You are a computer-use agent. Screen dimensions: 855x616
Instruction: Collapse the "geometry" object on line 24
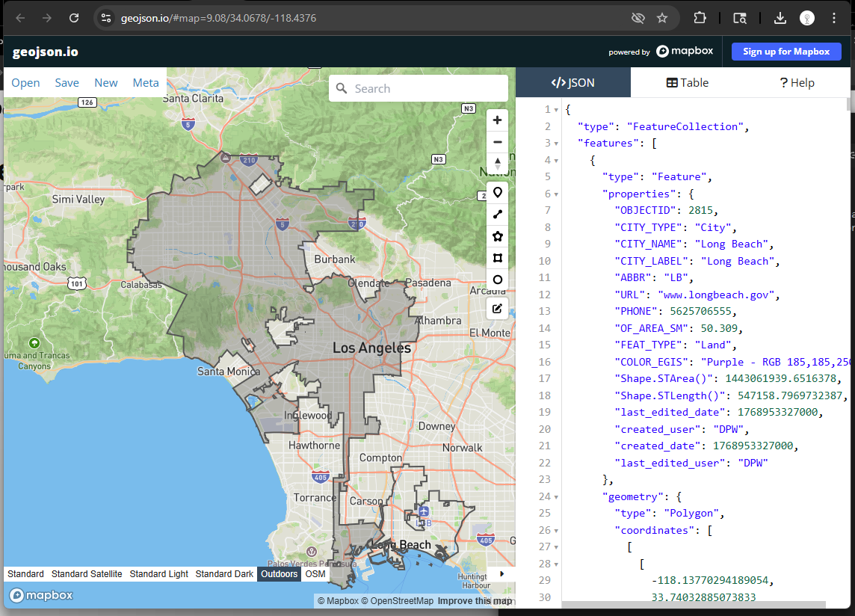pyautogui.click(x=557, y=496)
